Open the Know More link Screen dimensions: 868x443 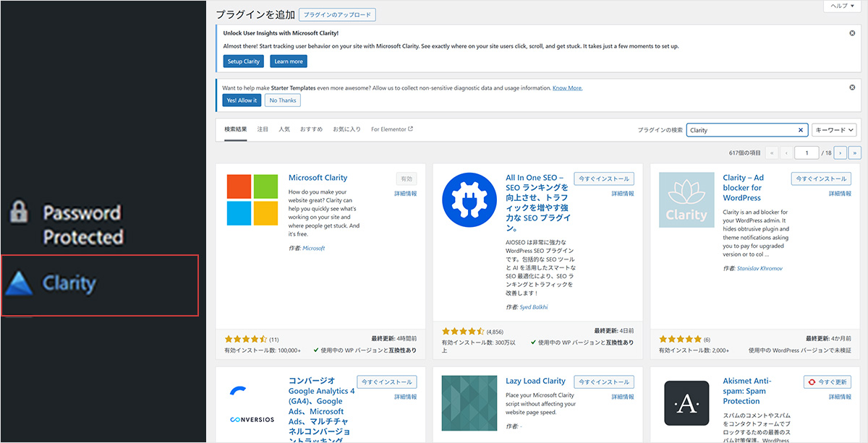[x=568, y=88]
